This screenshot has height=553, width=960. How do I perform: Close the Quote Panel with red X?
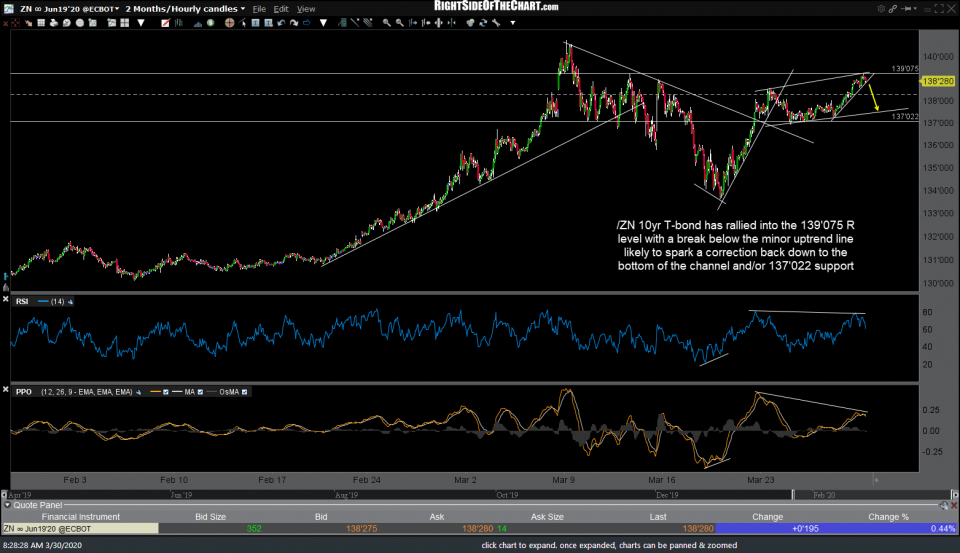pos(954,505)
